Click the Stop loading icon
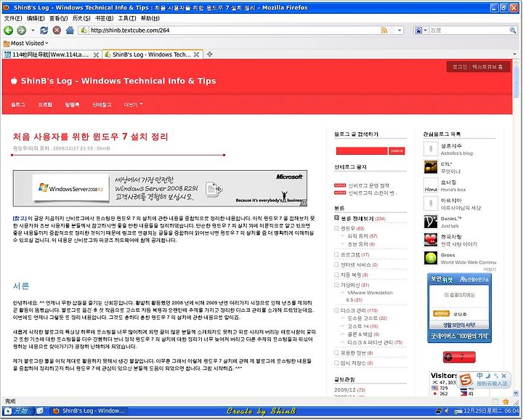The image size is (523, 420). pos(57,31)
